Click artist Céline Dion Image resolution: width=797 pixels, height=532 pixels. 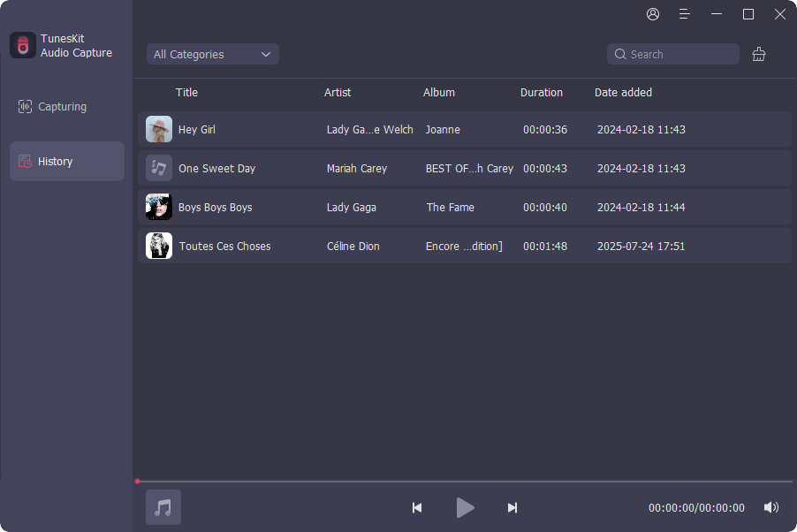pos(353,247)
